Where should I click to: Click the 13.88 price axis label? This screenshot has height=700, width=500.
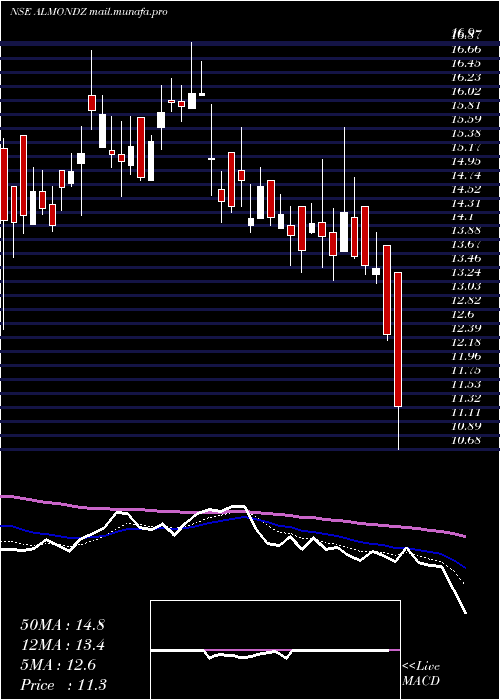tap(466, 231)
